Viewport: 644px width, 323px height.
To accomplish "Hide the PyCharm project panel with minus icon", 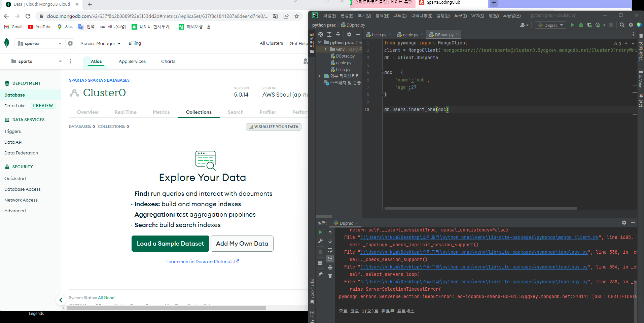I will [358, 34].
